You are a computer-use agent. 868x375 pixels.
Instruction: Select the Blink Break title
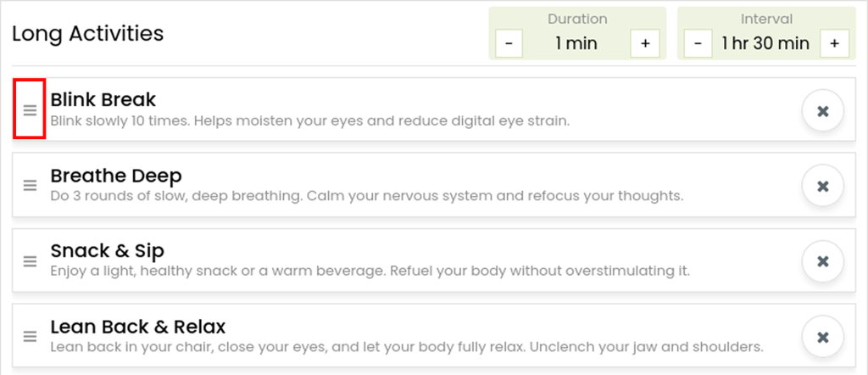click(103, 100)
